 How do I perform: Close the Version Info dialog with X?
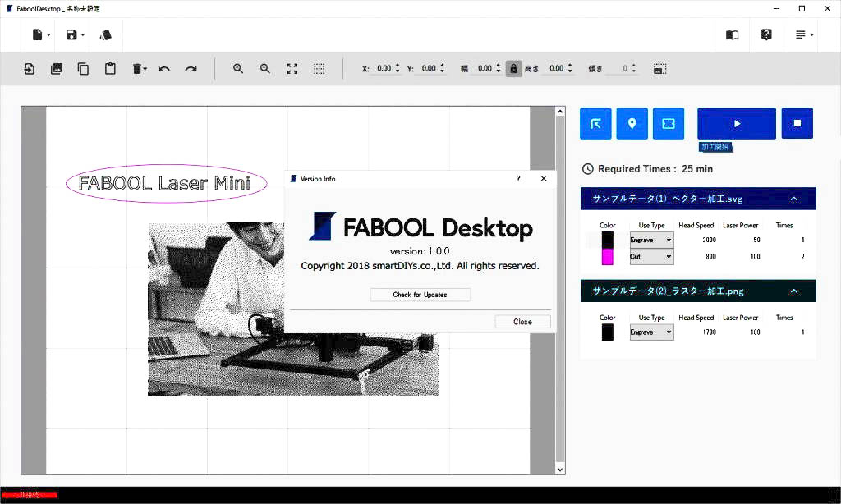(x=544, y=179)
